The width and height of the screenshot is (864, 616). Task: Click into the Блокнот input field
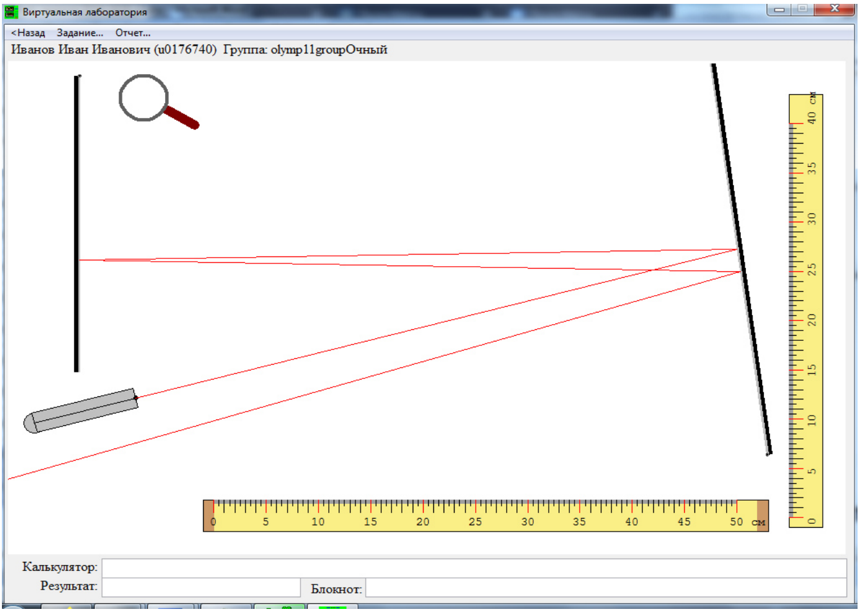(x=606, y=588)
